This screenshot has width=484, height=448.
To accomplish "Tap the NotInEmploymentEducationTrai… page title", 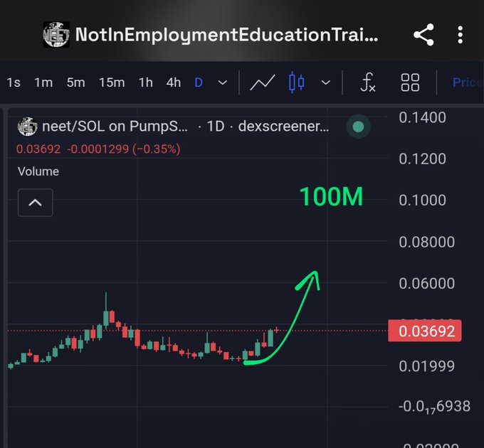I will pos(227,35).
